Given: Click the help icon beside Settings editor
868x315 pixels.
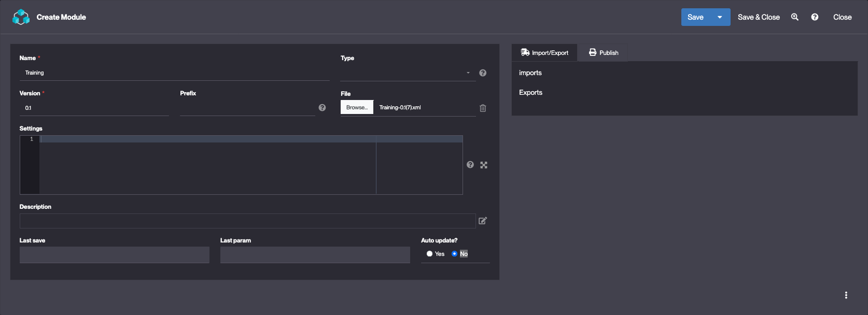Looking at the screenshot, I should (470, 165).
